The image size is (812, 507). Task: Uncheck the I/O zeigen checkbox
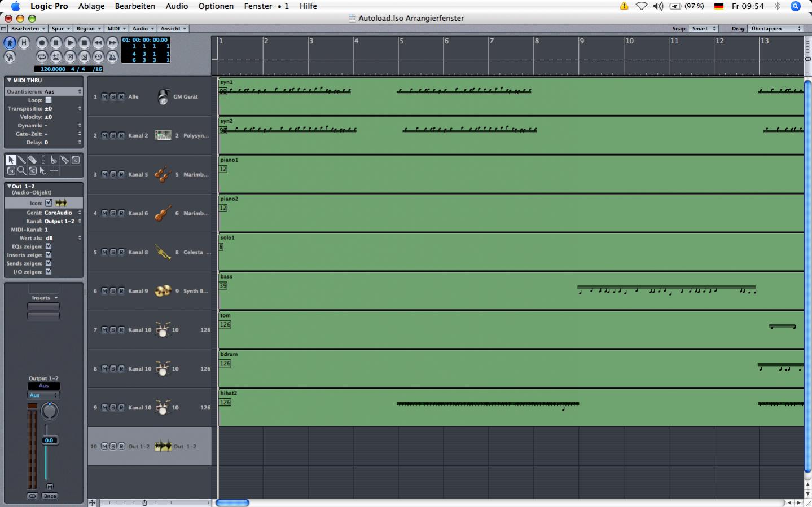(x=49, y=272)
